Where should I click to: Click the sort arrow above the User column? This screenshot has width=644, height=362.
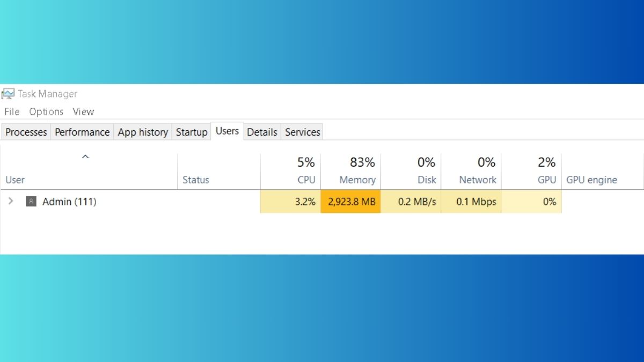tap(85, 156)
